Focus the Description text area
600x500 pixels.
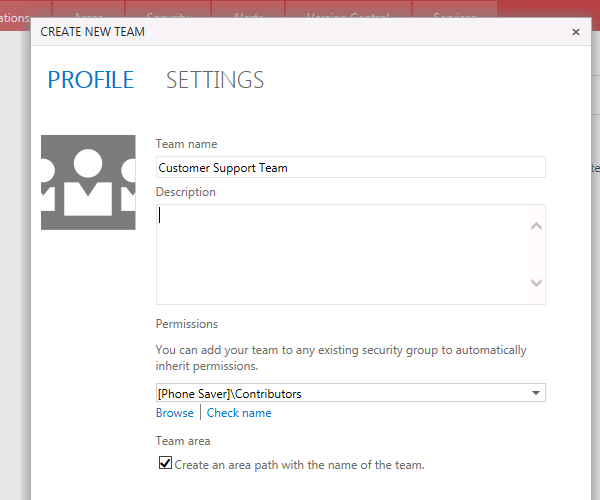(x=342, y=254)
